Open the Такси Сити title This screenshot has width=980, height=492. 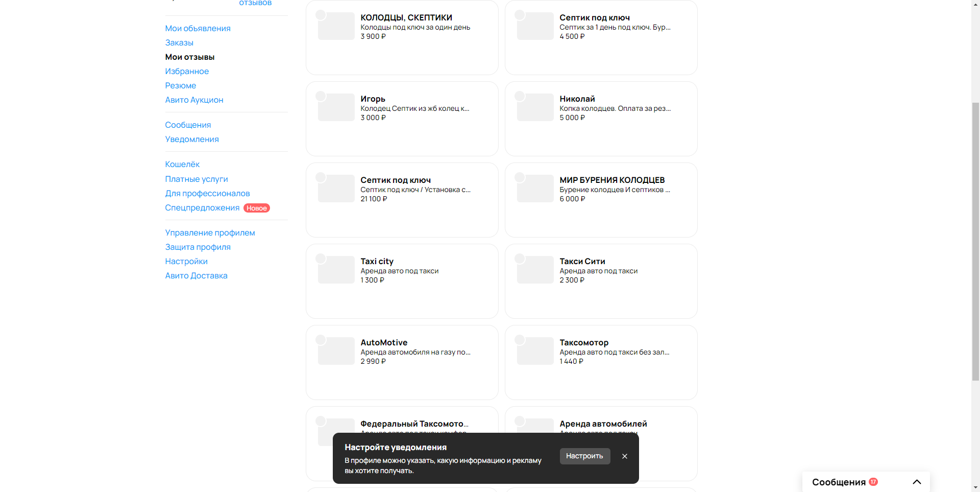click(x=582, y=262)
